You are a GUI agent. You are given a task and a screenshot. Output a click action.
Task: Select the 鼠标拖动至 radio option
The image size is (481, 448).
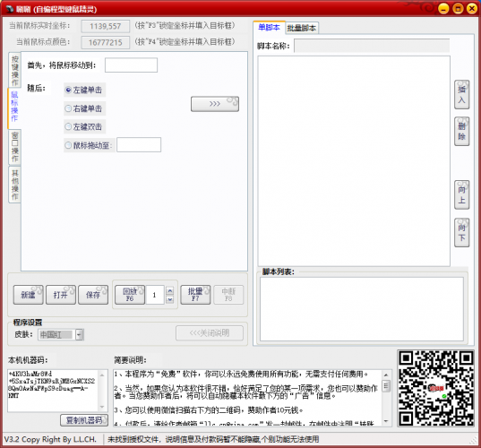(x=89, y=145)
